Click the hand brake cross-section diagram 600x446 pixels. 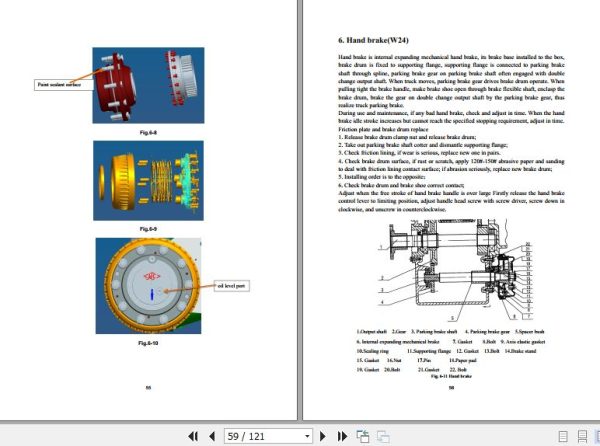point(455,270)
